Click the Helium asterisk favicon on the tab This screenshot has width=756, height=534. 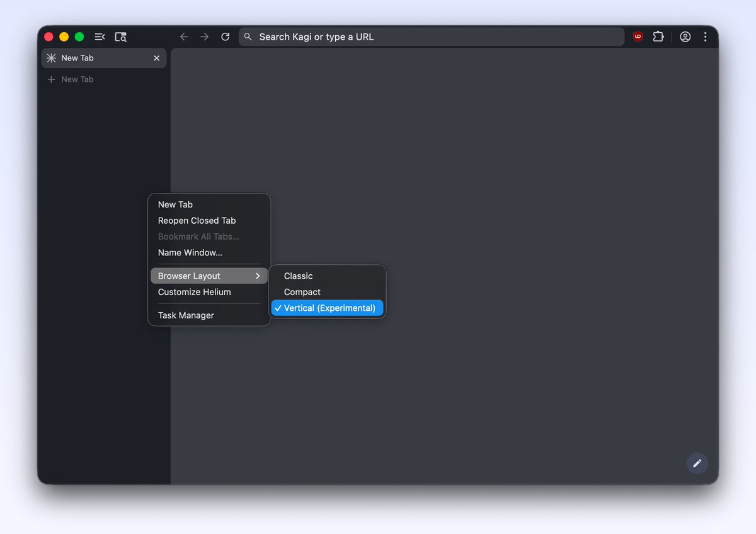[52, 58]
